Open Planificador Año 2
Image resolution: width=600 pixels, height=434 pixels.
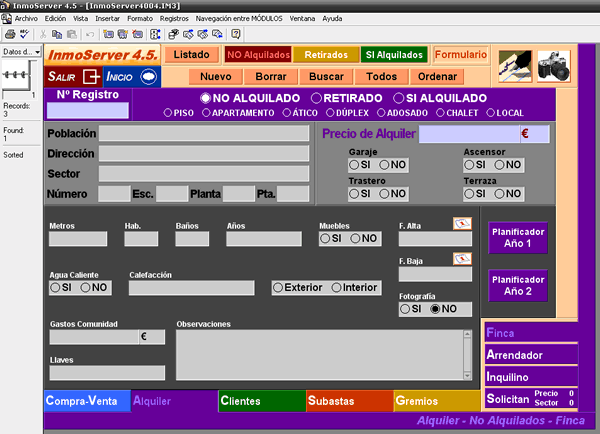[x=518, y=286]
